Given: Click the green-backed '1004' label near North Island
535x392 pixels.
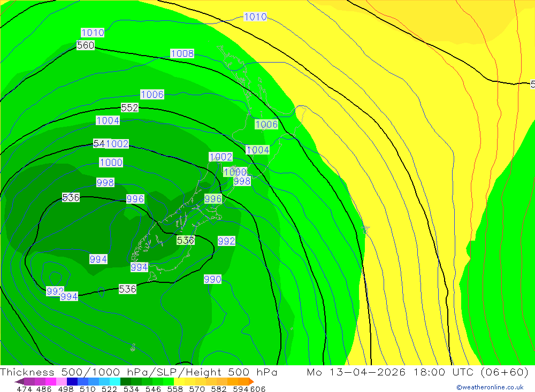Looking at the screenshot, I should (x=258, y=150).
